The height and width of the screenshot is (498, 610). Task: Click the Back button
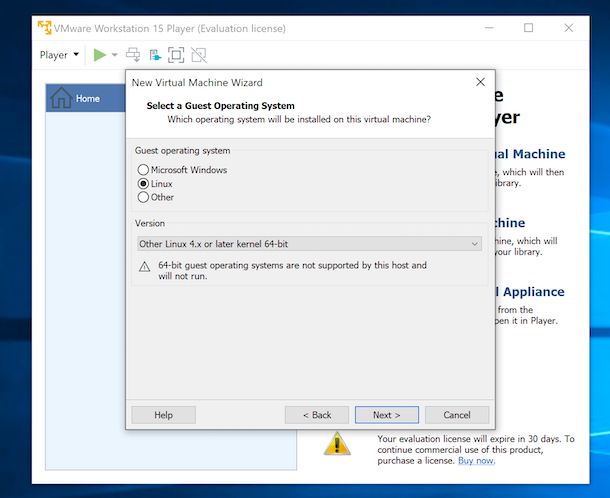click(x=317, y=415)
